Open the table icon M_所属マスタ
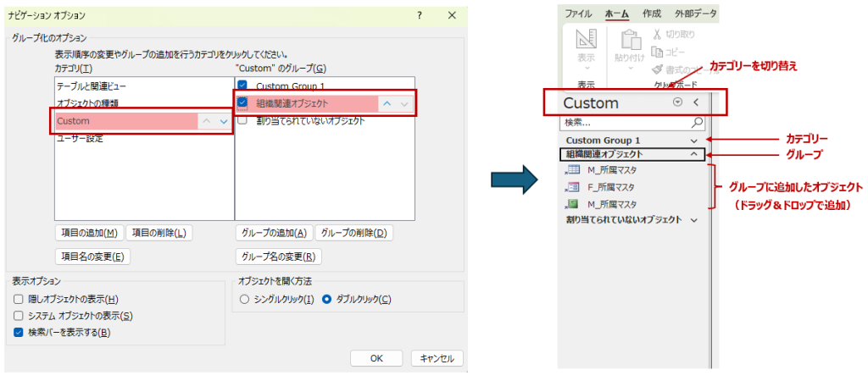868x381 pixels. tap(572, 170)
